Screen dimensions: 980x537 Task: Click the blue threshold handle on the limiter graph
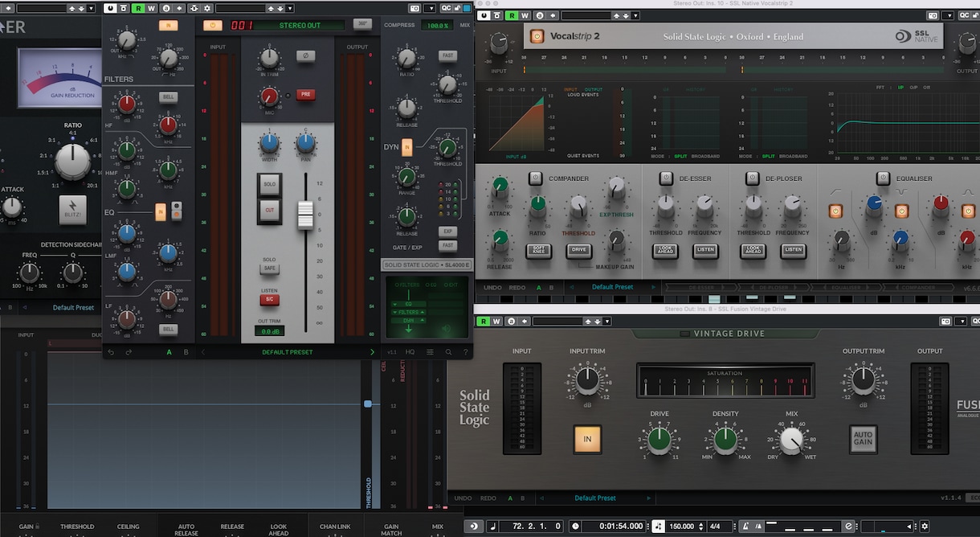368,404
